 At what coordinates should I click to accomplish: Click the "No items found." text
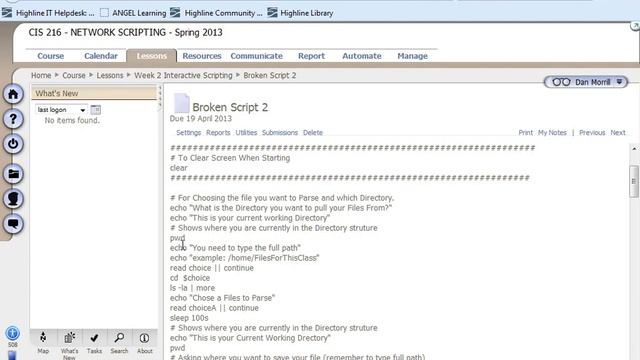(x=72, y=120)
